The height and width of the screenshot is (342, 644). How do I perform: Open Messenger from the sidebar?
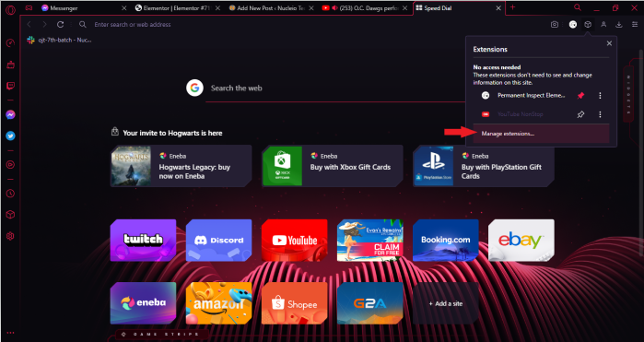(11, 114)
